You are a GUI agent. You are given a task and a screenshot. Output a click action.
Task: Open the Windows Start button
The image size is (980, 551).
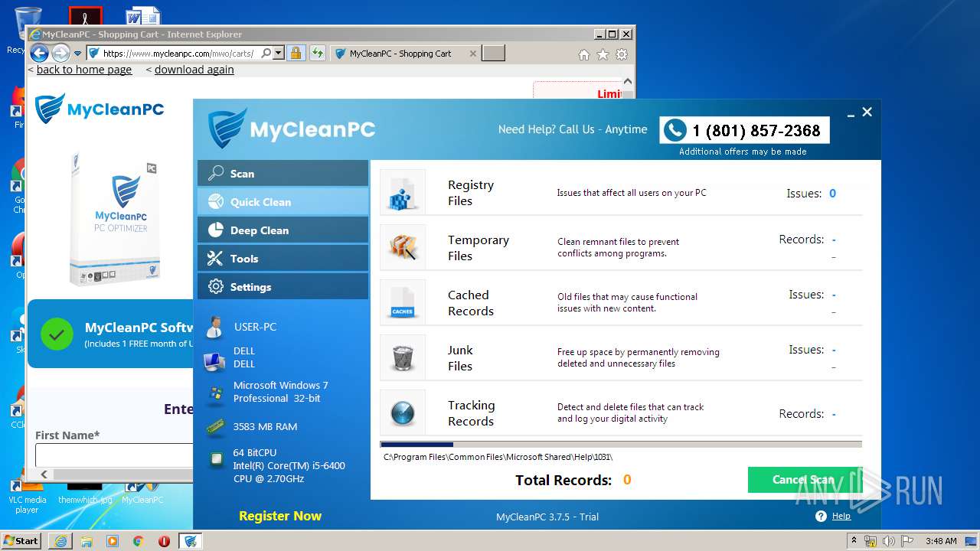click(x=21, y=540)
